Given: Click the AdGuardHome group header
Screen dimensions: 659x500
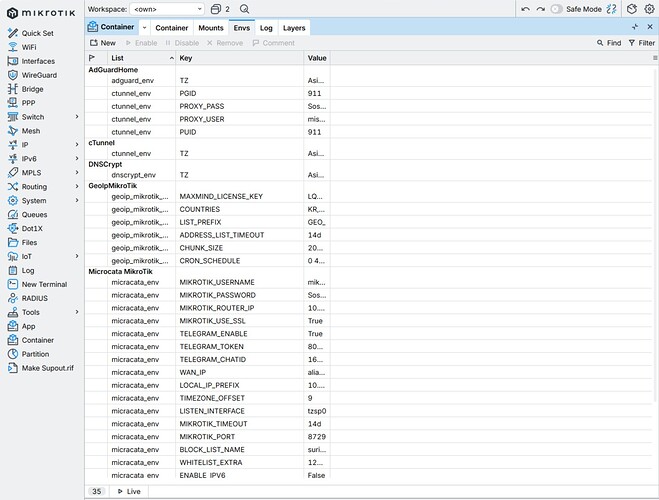Looking at the screenshot, I should [x=113, y=70].
